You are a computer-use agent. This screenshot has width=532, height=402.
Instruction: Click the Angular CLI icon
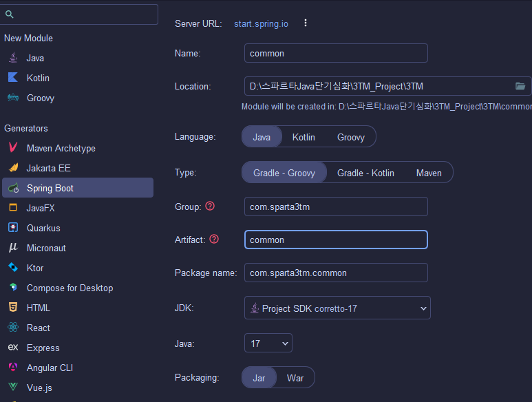[13, 367]
